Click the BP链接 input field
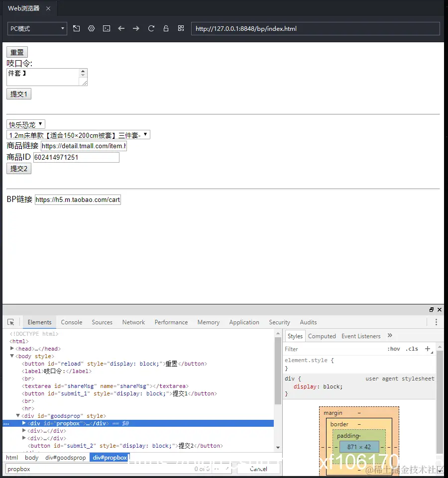Viewport: 448px width, 478px height. (x=78, y=199)
